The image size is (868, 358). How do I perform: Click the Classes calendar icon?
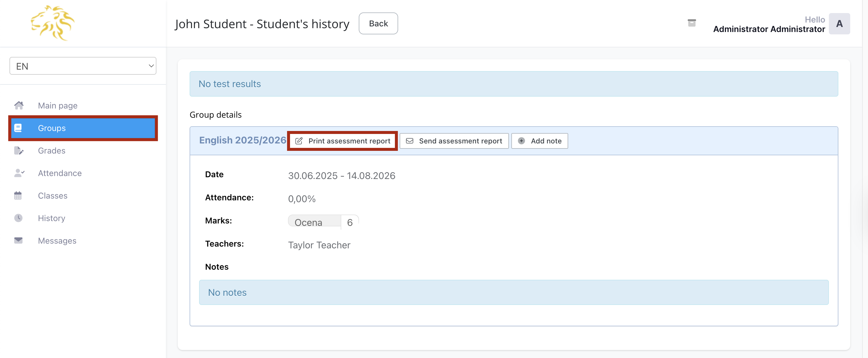tap(18, 196)
